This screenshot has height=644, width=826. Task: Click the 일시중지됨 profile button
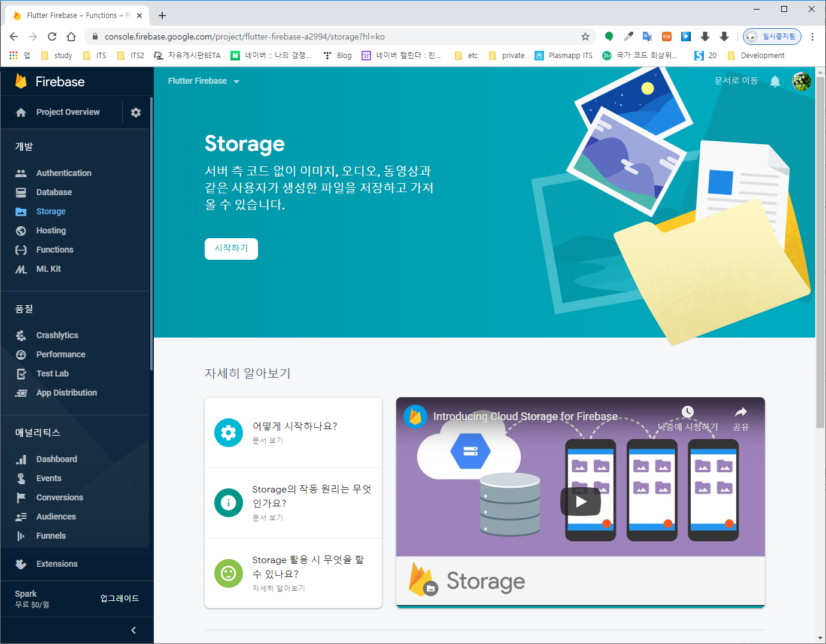tap(772, 37)
